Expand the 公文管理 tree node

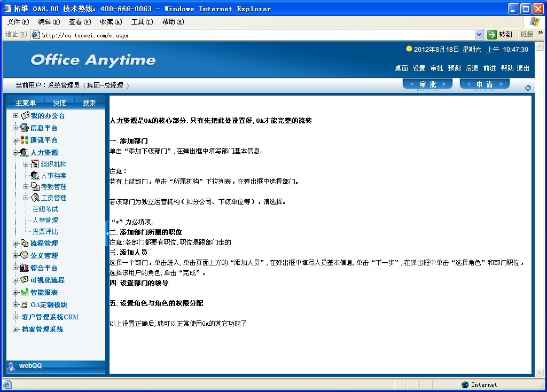[x=15, y=255]
